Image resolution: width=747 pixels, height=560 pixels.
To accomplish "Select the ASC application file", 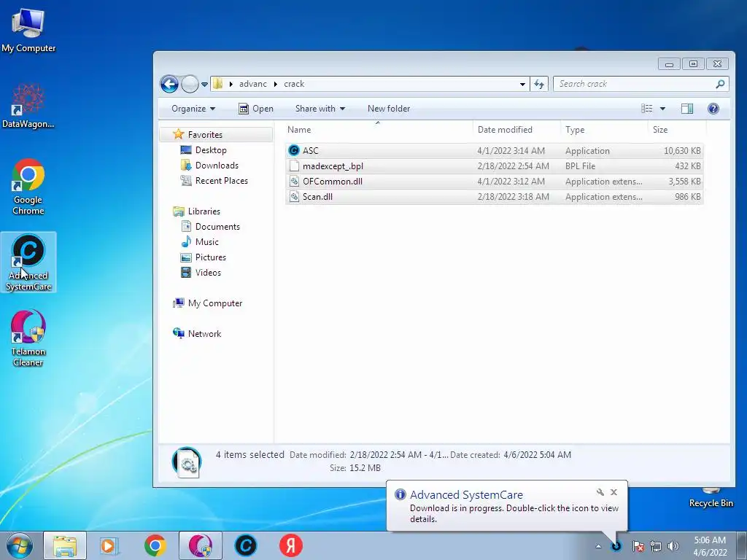I will tap(494, 150).
